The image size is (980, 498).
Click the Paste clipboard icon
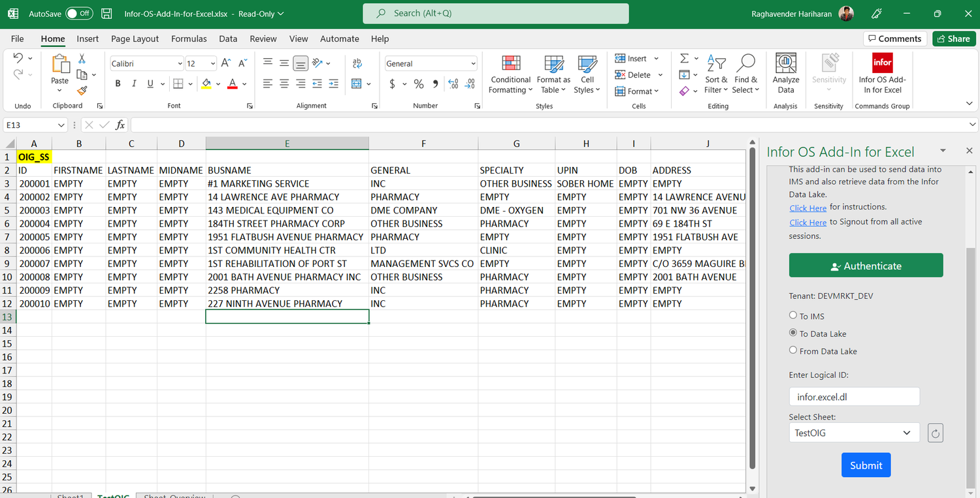tap(60, 64)
